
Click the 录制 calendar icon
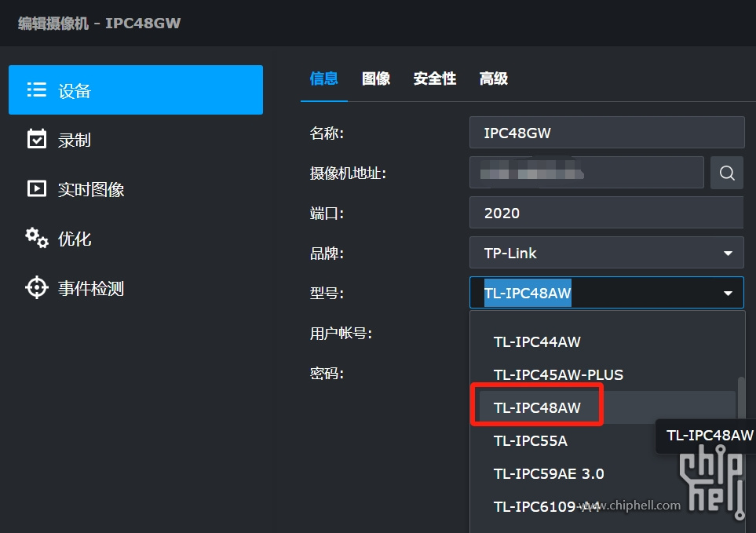pos(37,139)
